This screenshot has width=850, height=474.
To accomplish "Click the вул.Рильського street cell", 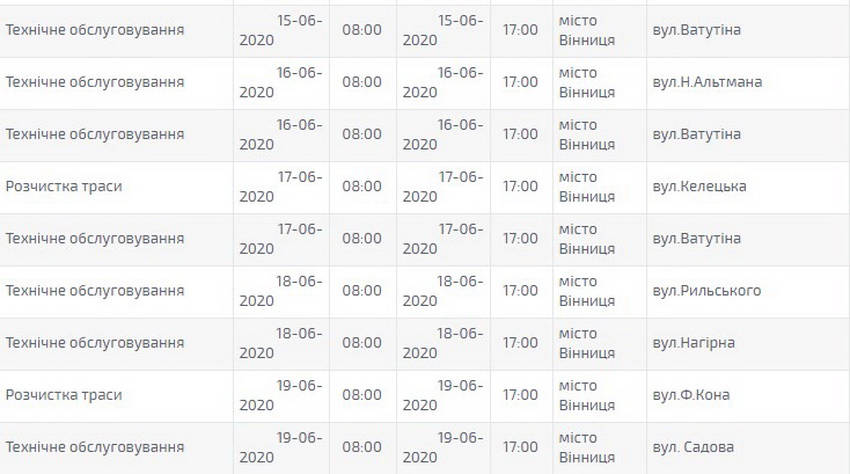I will 706,291.
